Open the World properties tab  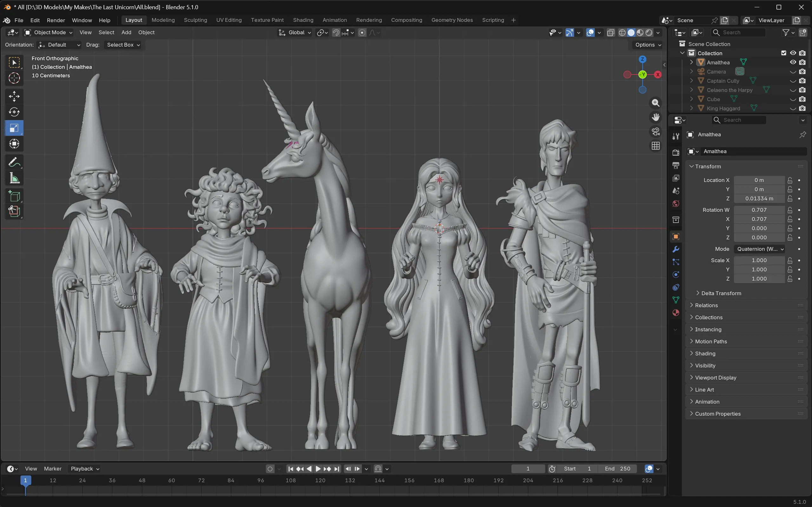(x=676, y=204)
